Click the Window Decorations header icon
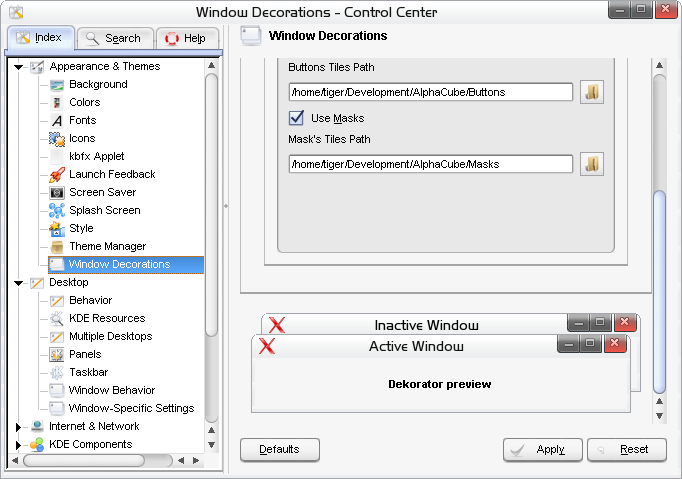The width and height of the screenshot is (682, 479). [251, 36]
